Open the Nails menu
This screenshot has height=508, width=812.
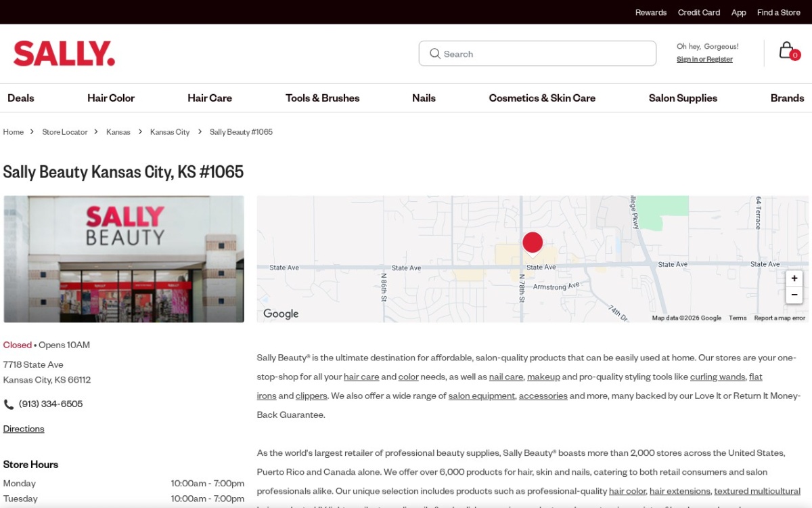pyautogui.click(x=424, y=98)
